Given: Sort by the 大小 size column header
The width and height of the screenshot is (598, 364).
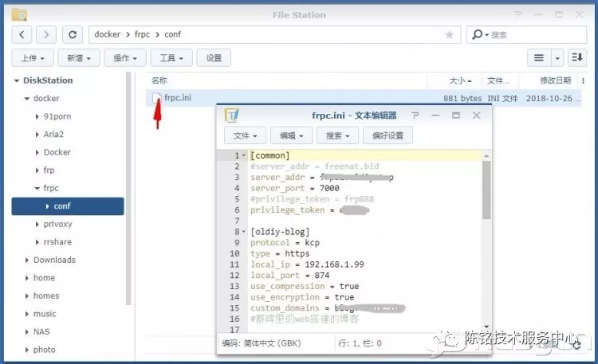Looking at the screenshot, I should pyautogui.click(x=460, y=80).
